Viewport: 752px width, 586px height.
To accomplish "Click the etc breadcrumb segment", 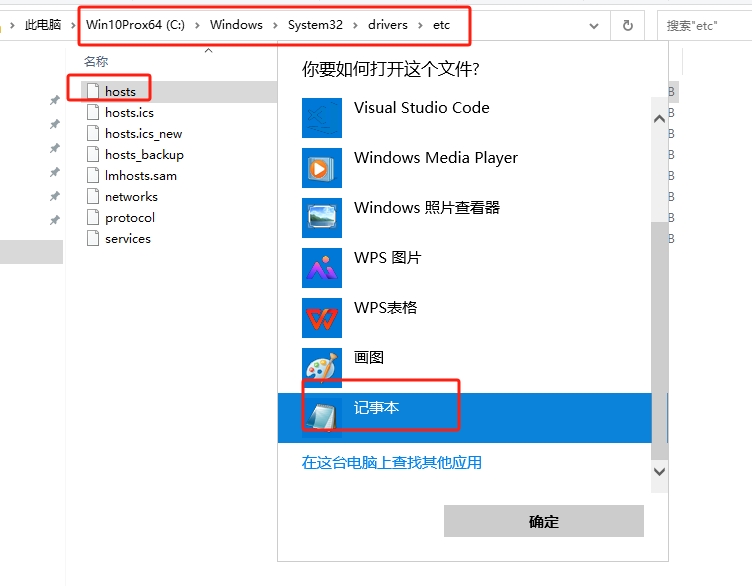I will tap(441, 25).
